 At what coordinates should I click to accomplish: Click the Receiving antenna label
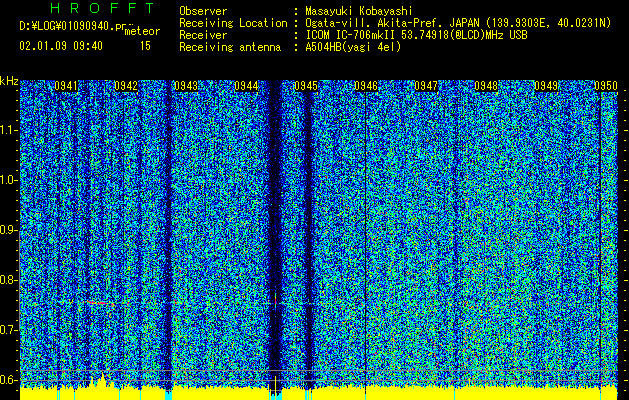tap(230, 47)
